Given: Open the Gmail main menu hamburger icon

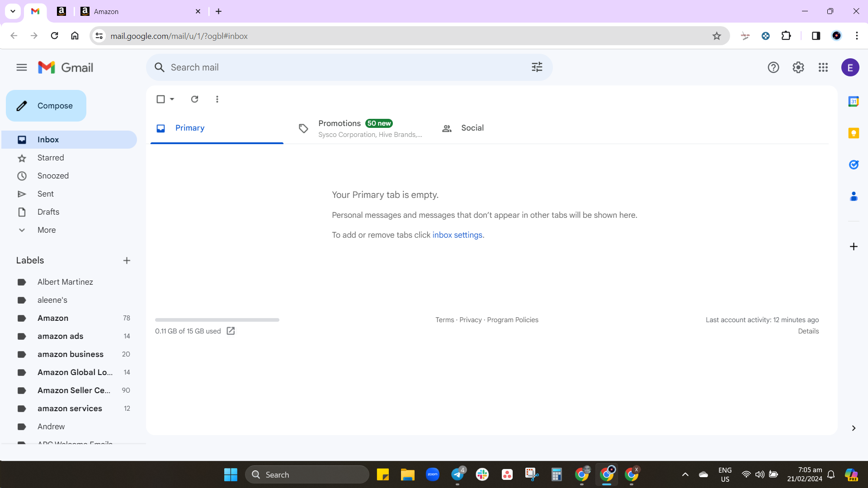Looking at the screenshot, I should point(22,67).
